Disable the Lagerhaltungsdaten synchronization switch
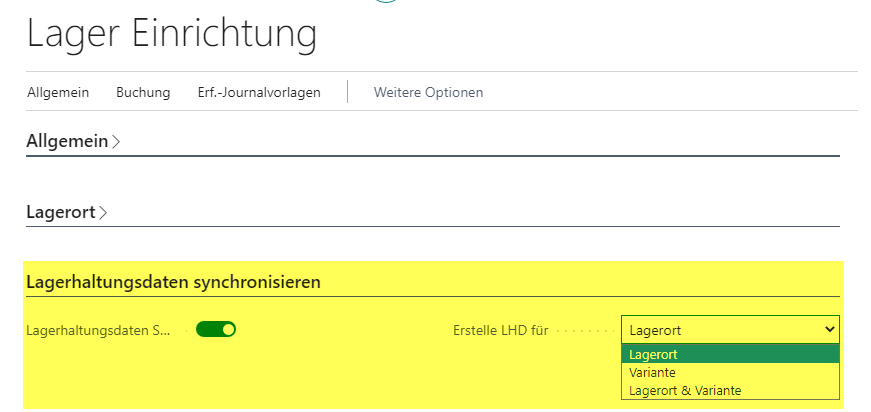 tap(216, 330)
